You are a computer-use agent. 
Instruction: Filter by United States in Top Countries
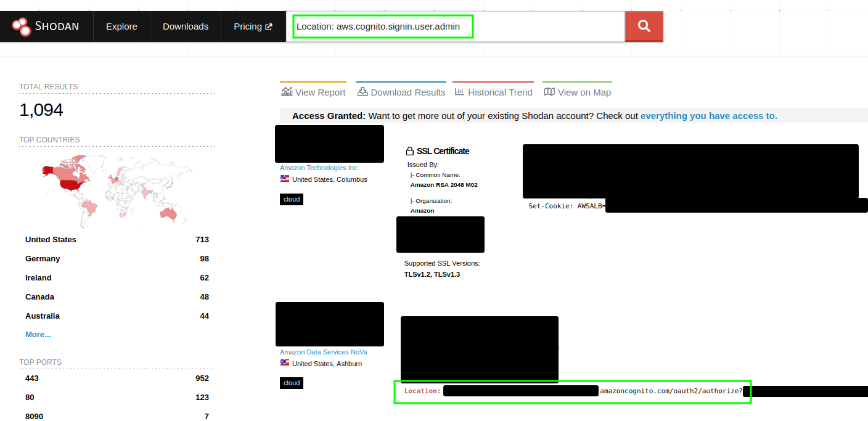51,239
